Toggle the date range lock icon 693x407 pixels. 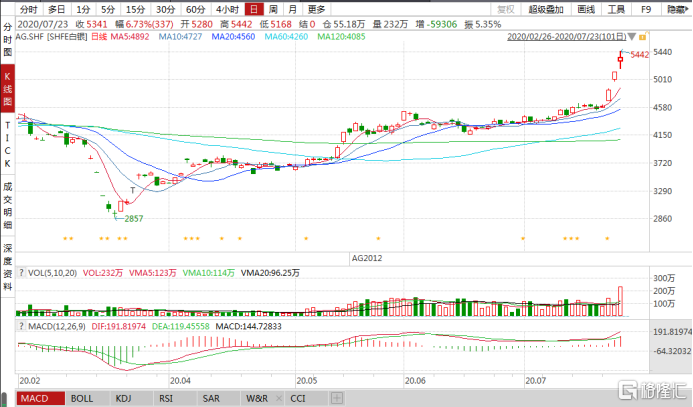point(643,37)
